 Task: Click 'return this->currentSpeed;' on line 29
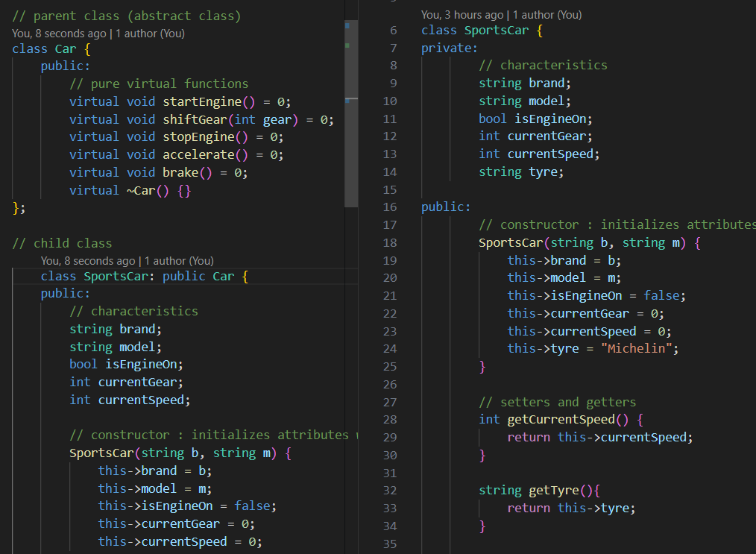pyautogui.click(x=599, y=438)
